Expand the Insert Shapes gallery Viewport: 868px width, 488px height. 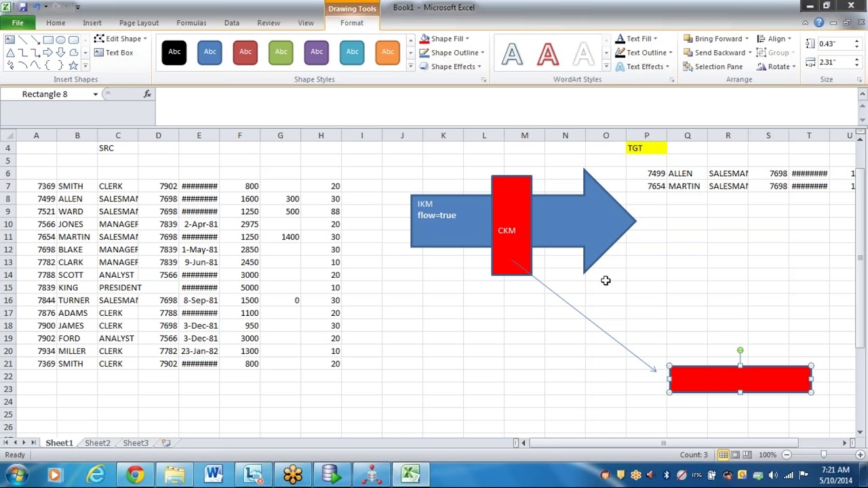tap(85, 66)
